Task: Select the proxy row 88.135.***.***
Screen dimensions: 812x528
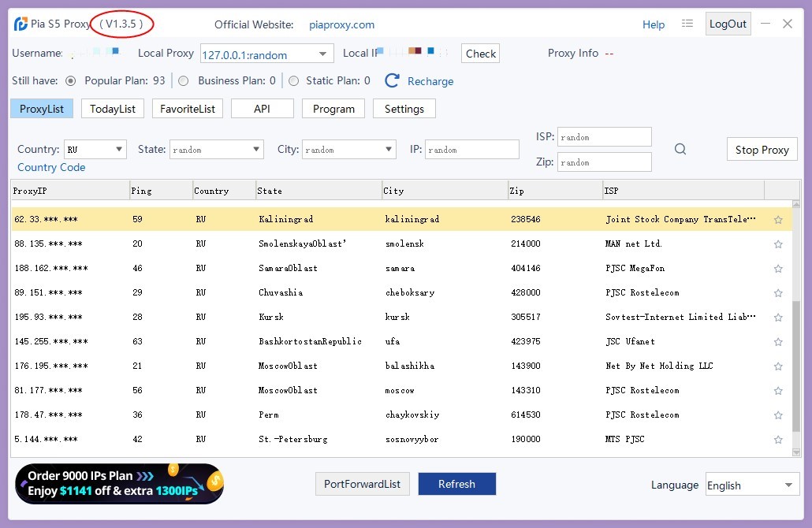Action: tap(401, 244)
